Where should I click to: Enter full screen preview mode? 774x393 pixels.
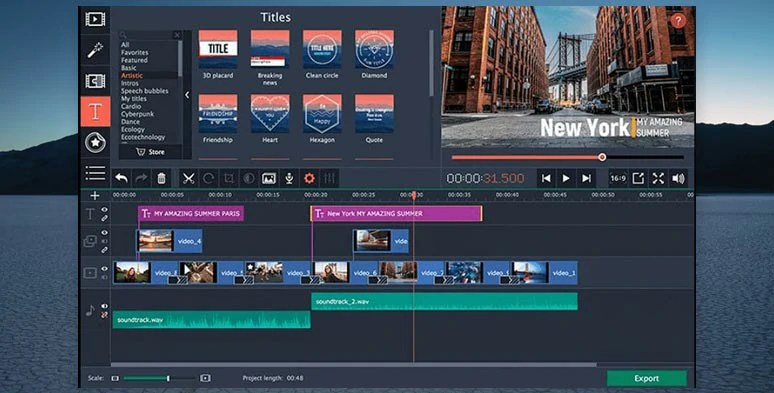(x=658, y=178)
